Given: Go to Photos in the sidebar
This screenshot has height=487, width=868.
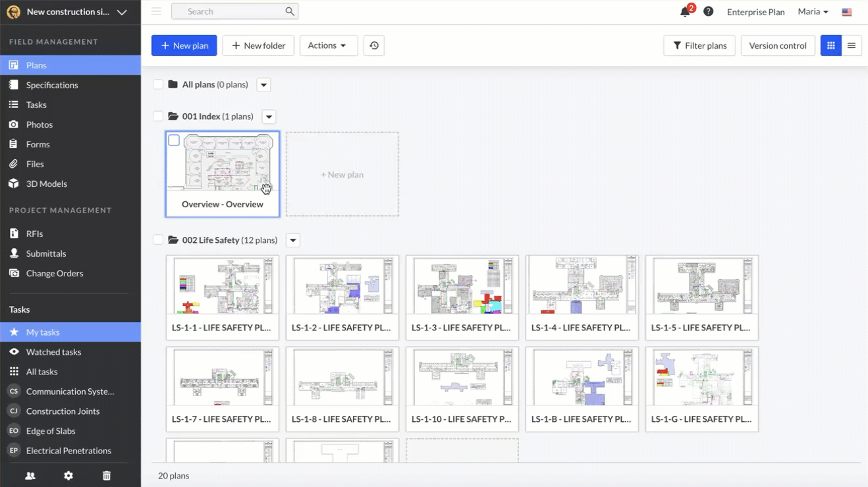Looking at the screenshot, I should [40, 124].
